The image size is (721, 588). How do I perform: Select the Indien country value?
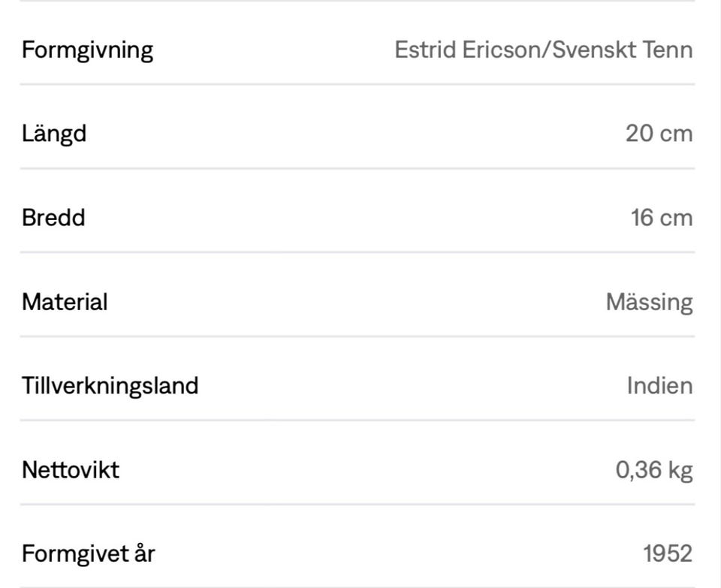tap(659, 386)
